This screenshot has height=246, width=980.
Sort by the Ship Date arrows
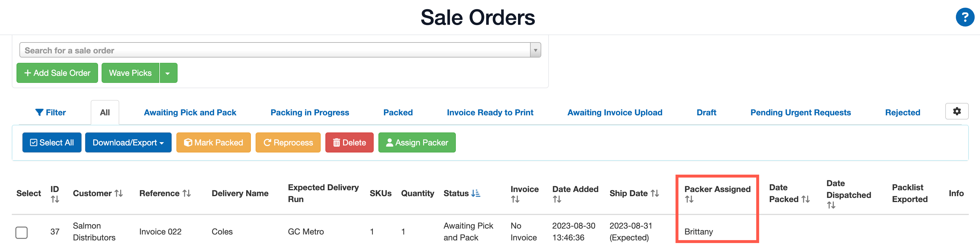pos(655,193)
